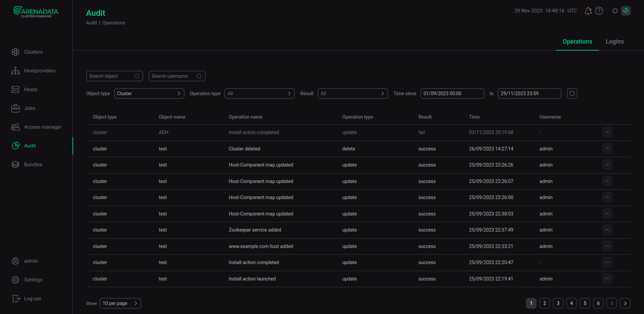
Task: Go to pagination page 2
Action: tap(545, 303)
